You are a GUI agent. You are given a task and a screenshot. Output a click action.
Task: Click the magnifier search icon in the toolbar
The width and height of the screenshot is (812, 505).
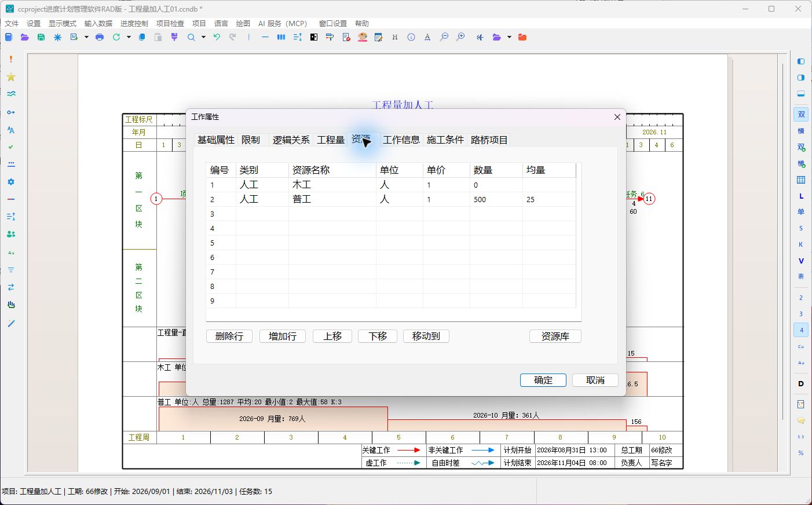tap(191, 37)
